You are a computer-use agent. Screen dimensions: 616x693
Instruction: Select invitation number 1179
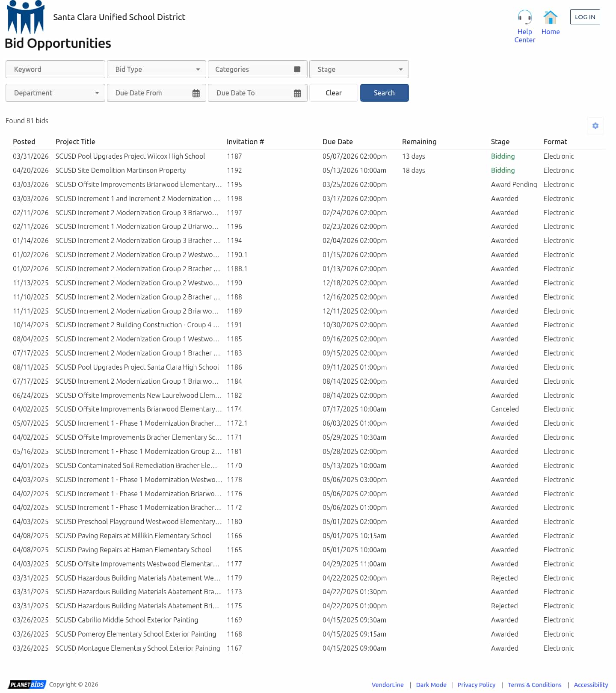[234, 578]
